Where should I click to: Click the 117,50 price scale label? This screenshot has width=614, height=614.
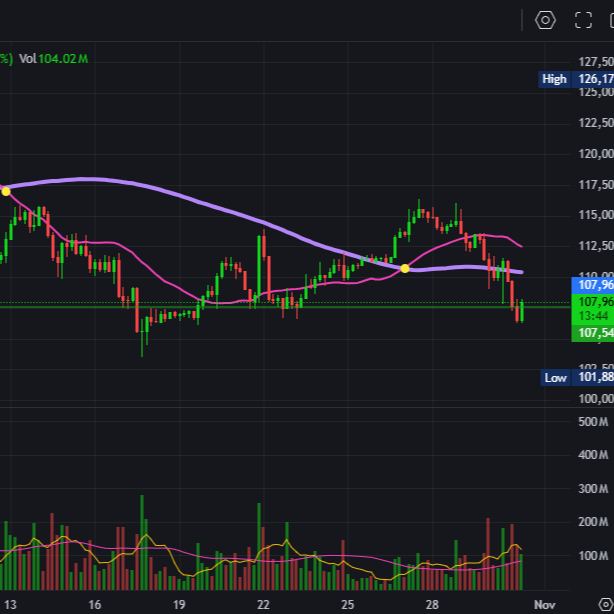click(x=596, y=184)
